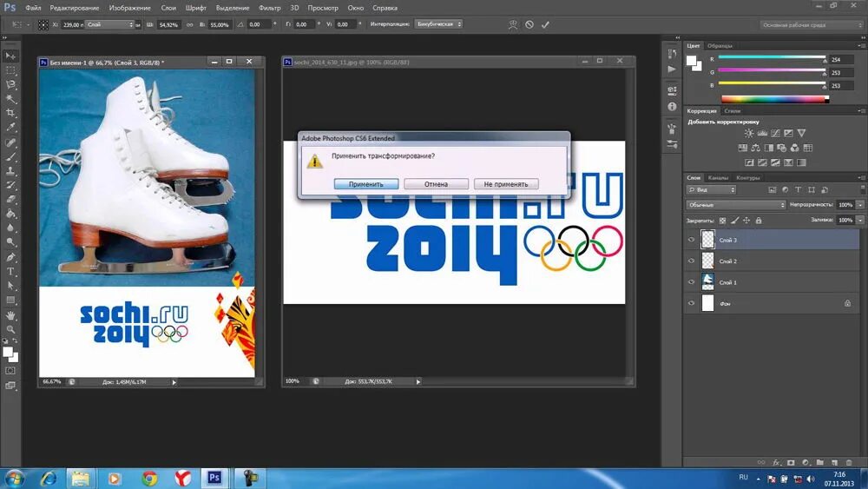Open workspace dropdown Основная рабочая среда
This screenshot has width=868, height=489.
[811, 25]
